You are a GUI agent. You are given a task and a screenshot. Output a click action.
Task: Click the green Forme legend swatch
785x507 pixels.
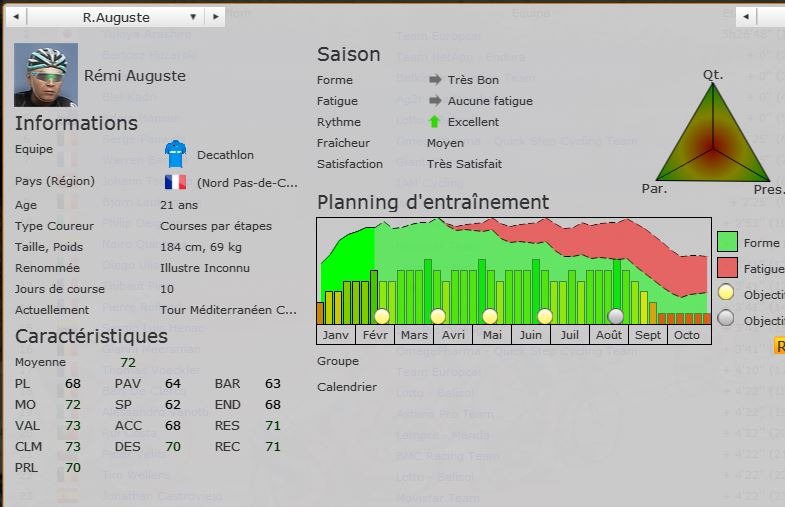[x=727, y=242]
